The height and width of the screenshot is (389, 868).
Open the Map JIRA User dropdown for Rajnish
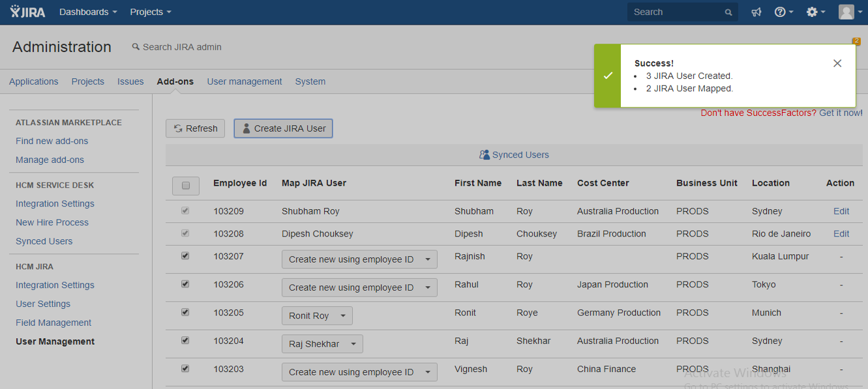click(x=359, y=259)
